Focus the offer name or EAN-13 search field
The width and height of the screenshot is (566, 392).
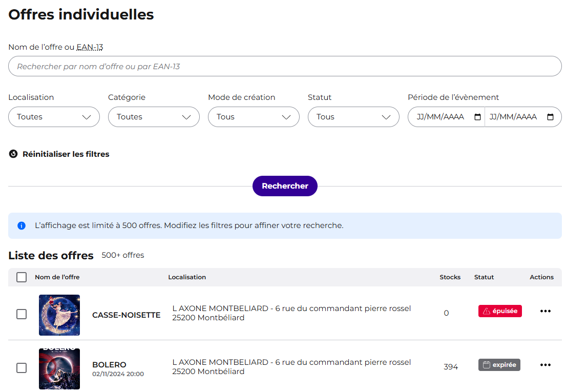285,66
